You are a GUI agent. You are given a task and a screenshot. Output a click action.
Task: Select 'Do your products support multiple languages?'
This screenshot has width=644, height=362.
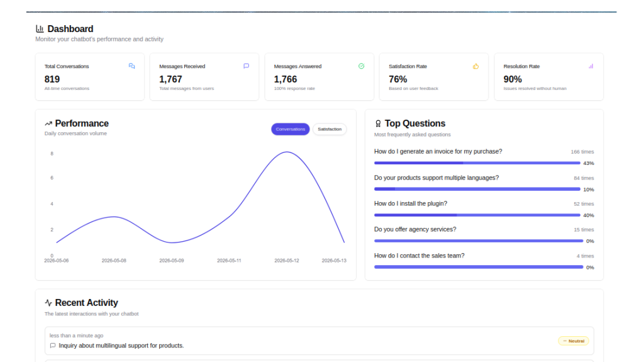pos(436,178)
